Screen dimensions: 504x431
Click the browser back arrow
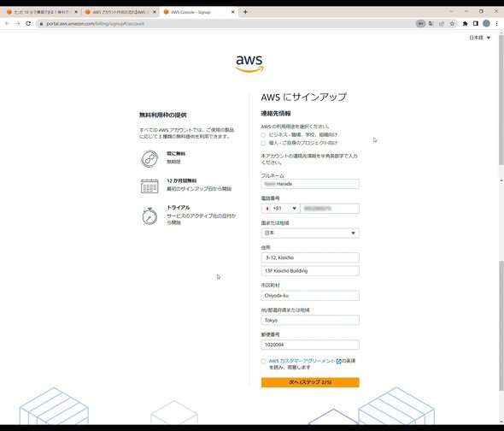click(x=7, y=23)
